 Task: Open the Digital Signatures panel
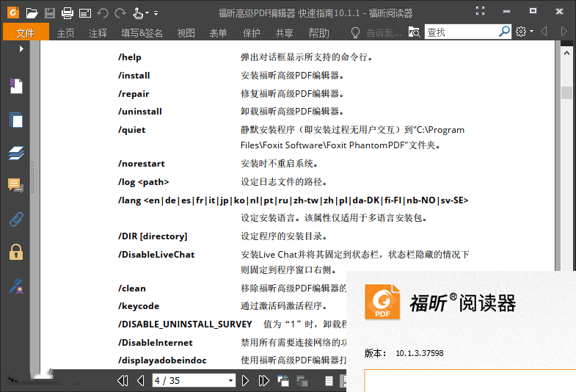(15, 286)
